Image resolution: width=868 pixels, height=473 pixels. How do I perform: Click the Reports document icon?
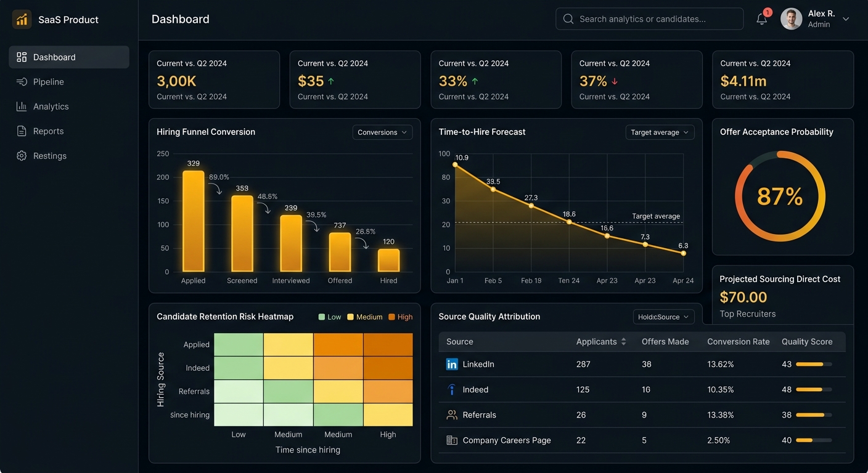(x=22, y=131)
